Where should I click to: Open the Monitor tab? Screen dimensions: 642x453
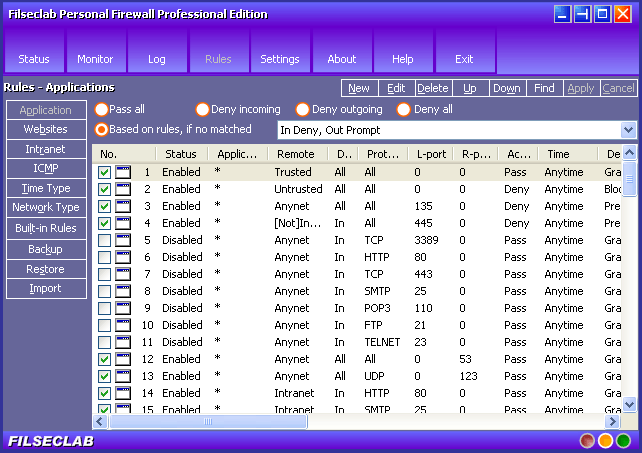95,59
